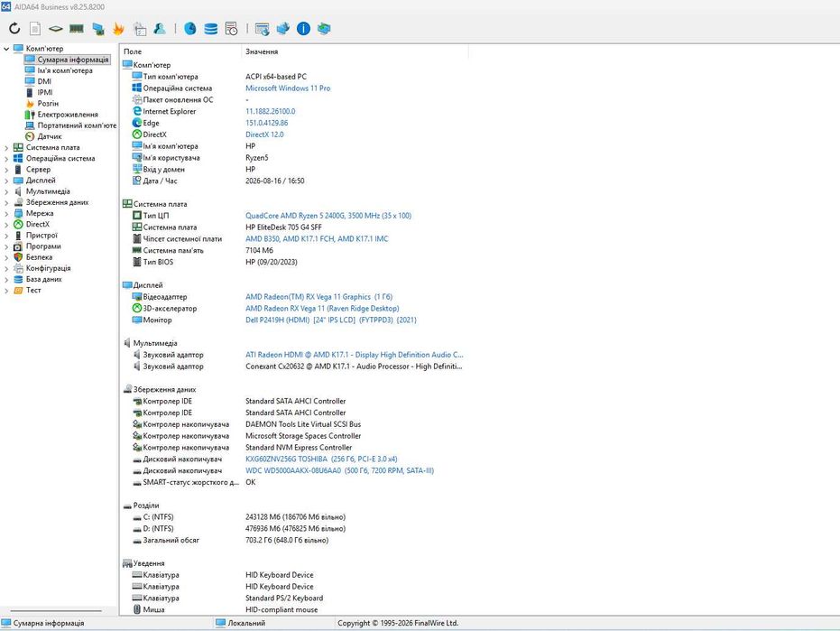The image size is (840, 631).
Task: Open Microsoft Windows 11 Pro link
Action: tap(288, 88)
